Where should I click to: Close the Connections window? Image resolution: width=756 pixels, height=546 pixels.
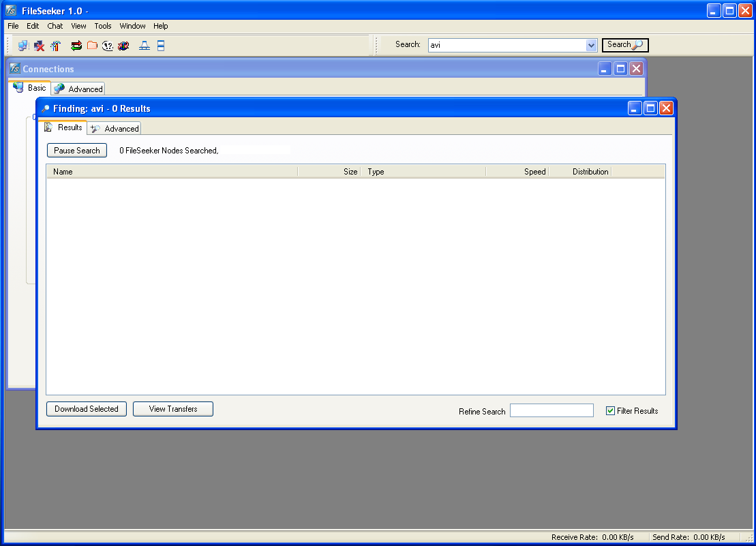pyautogui.click(x=637, y=69)
